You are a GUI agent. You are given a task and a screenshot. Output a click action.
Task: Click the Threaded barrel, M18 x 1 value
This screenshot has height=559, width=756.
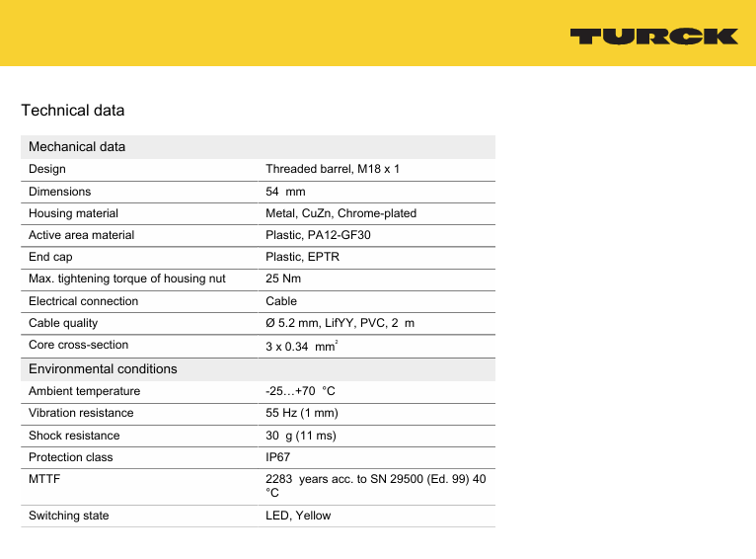[x=333, y=170]
